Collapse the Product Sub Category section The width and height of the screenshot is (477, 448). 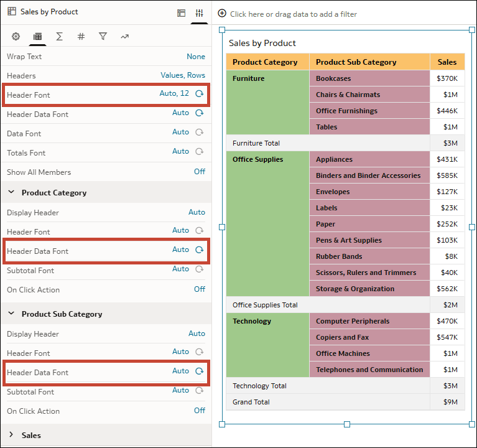click(11, 314)
